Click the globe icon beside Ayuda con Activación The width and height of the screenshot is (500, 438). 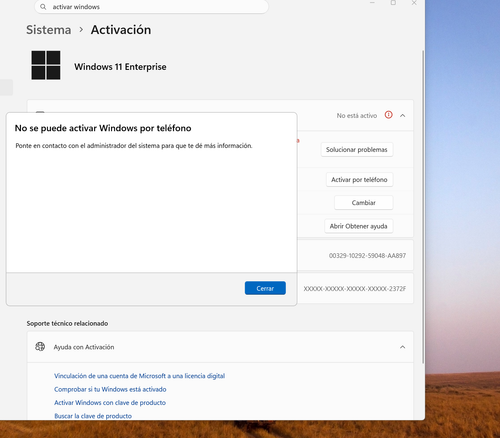click(x=40, y=347)
